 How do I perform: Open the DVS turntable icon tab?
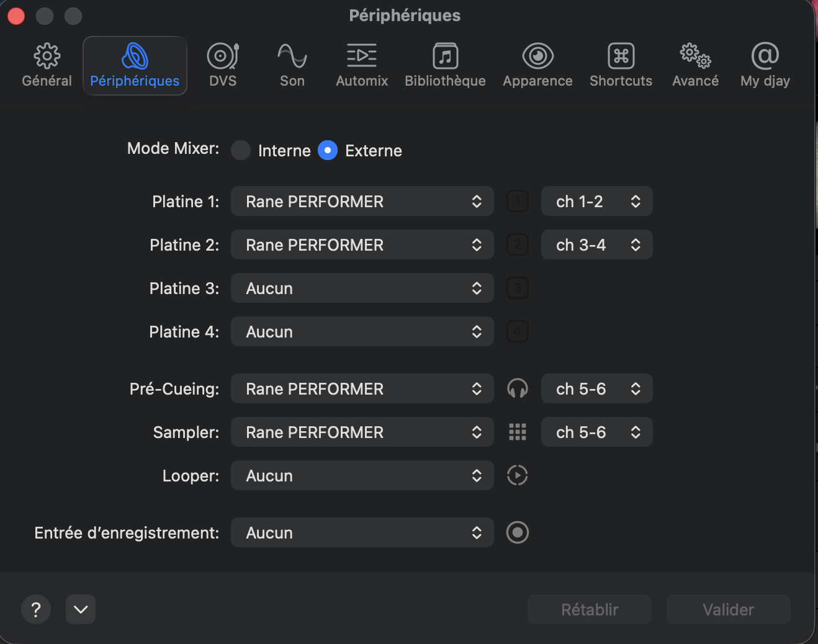[x=223, y=56]
